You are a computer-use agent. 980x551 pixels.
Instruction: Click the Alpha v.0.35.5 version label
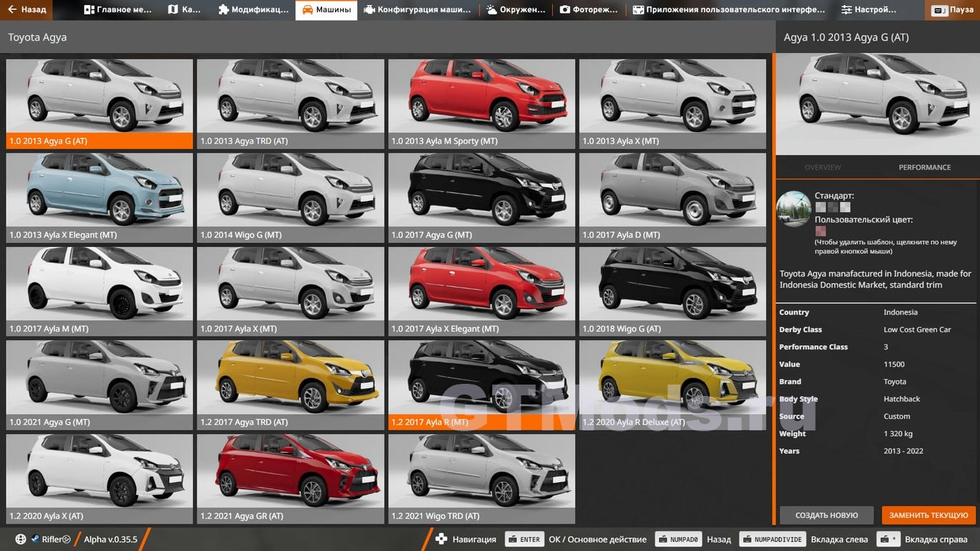click(x=110, y=540)
